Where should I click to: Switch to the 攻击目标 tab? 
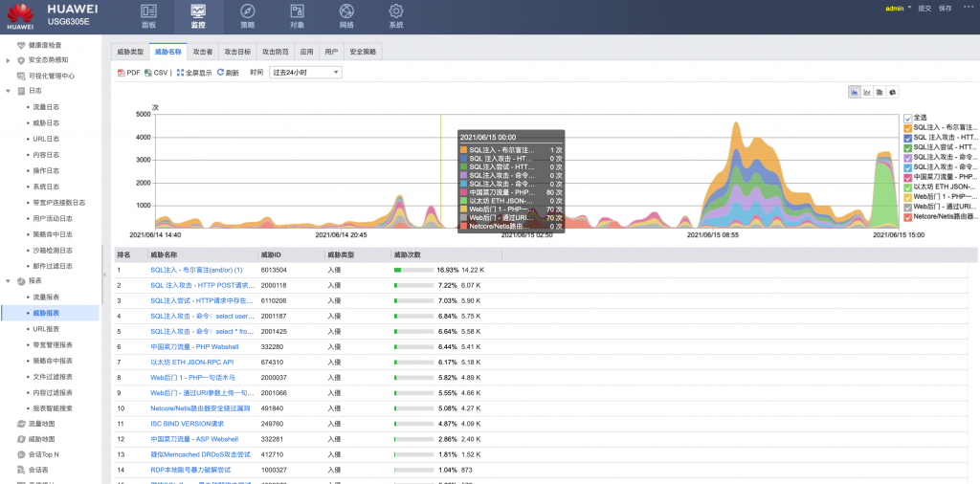(237, 53)
